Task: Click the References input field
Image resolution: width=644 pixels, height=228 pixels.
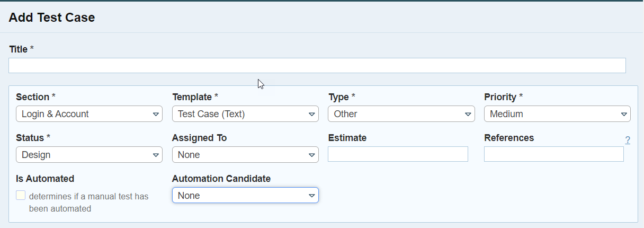Action: 553,154
